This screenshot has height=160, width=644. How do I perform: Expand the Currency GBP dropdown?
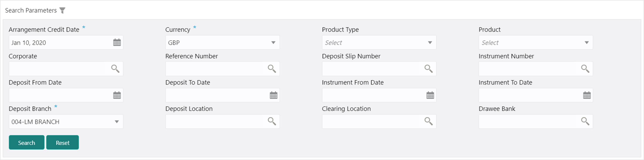(222, 42)
